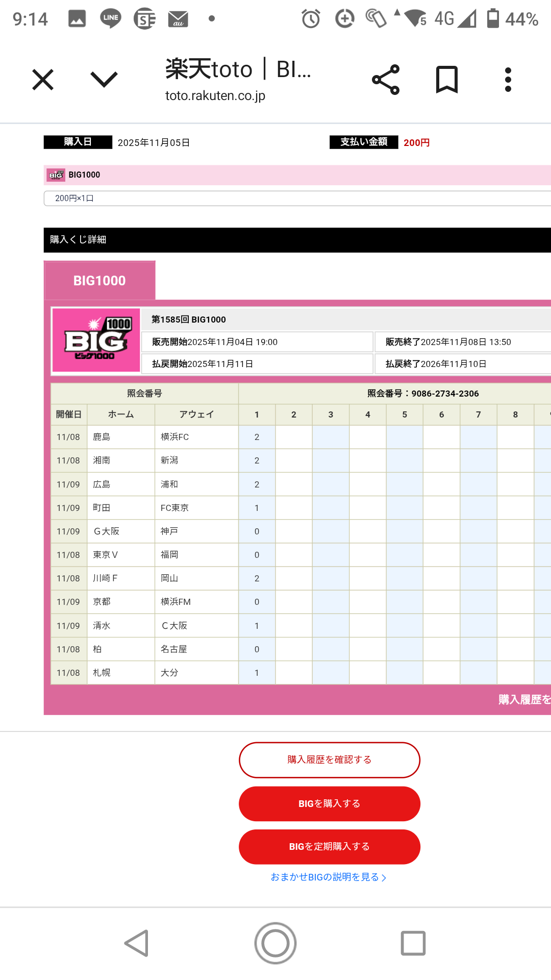Open the three-dot overflow menu
Viewport: 551px width, 980px height.
click(x=508, y=80)
